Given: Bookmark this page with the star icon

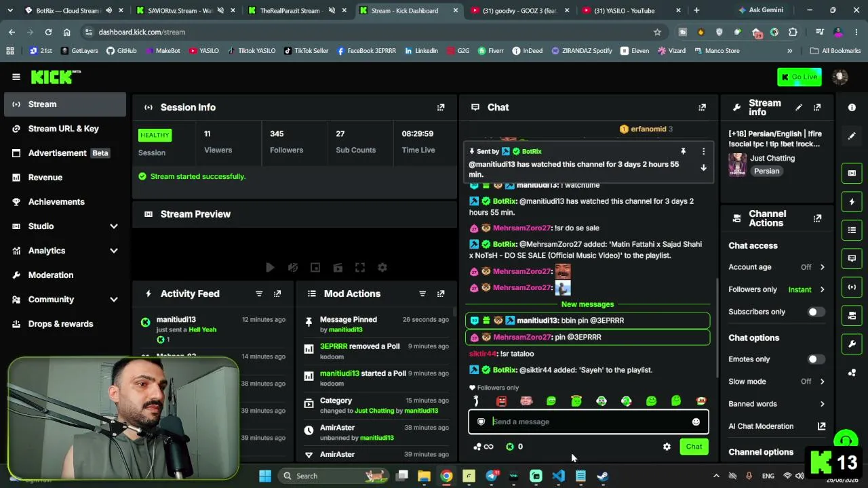Looking at the screenshot, I should pos(657,32).
